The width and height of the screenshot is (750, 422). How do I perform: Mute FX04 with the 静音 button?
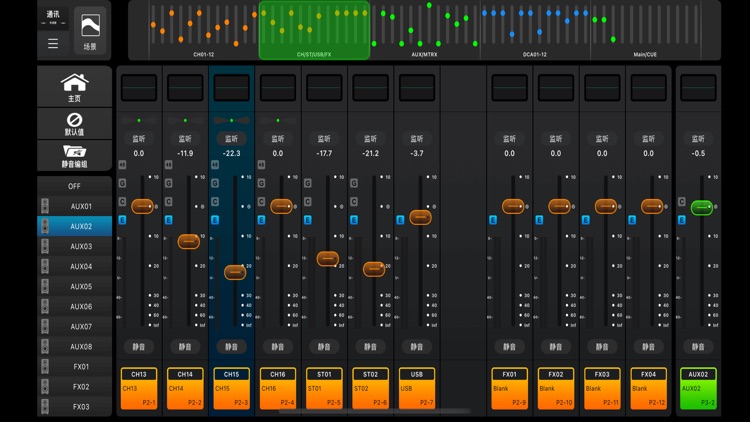pyautogui.click(x=649, y=346)
